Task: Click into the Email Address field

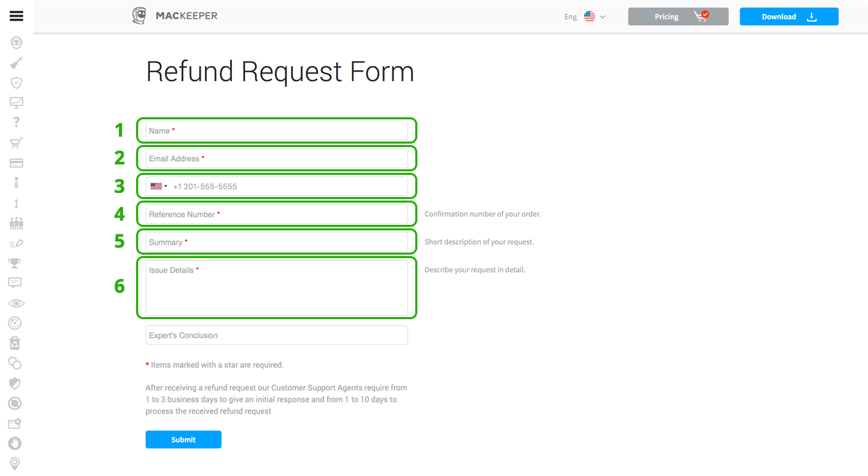Action: pos(276,158)
